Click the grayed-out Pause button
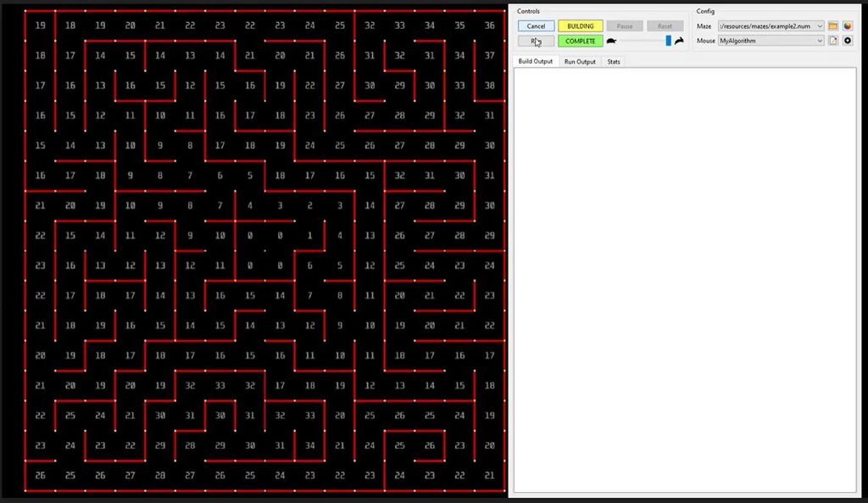Viewport: 868px width, 503px height. [625, 26]
